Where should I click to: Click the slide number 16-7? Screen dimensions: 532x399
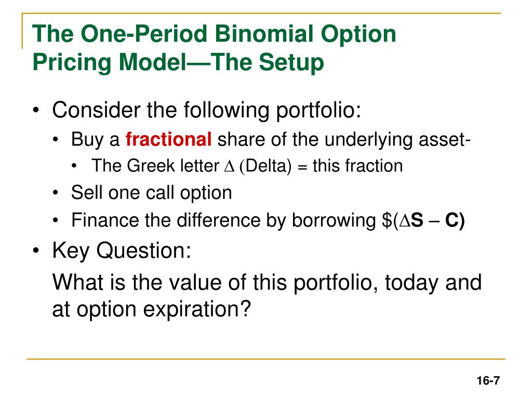488,380
